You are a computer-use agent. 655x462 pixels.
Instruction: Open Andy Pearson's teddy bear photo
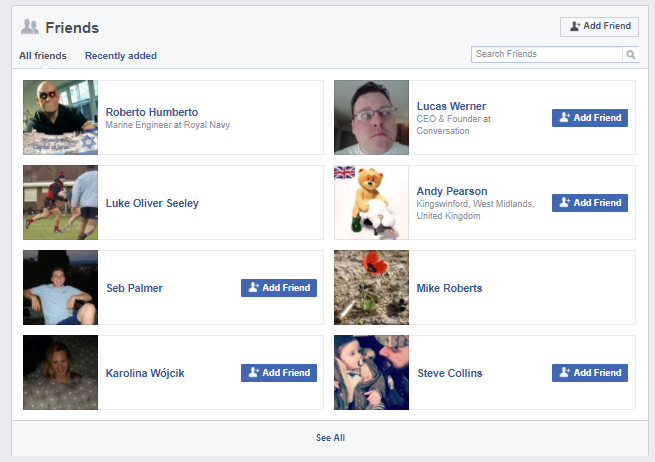(371, 202)
